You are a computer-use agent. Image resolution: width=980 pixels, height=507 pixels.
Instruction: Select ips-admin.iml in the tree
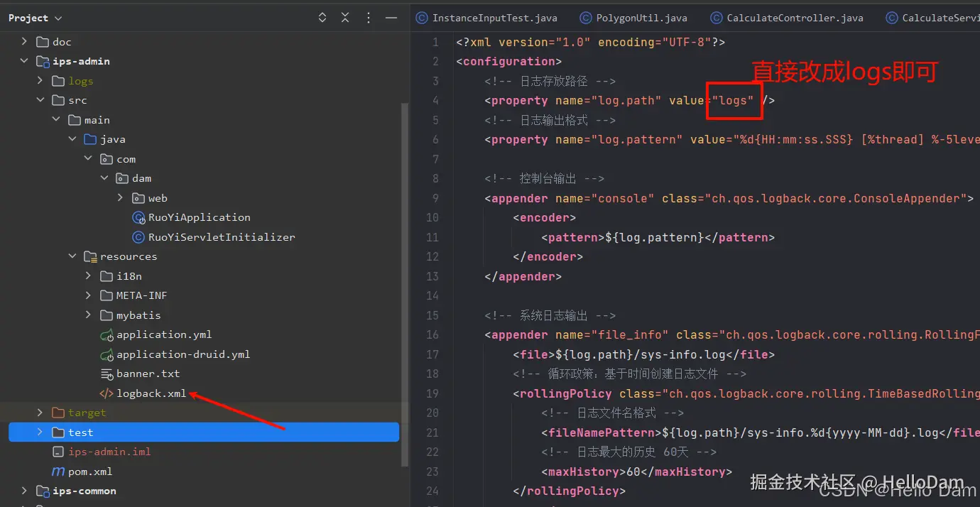[109, 452]
